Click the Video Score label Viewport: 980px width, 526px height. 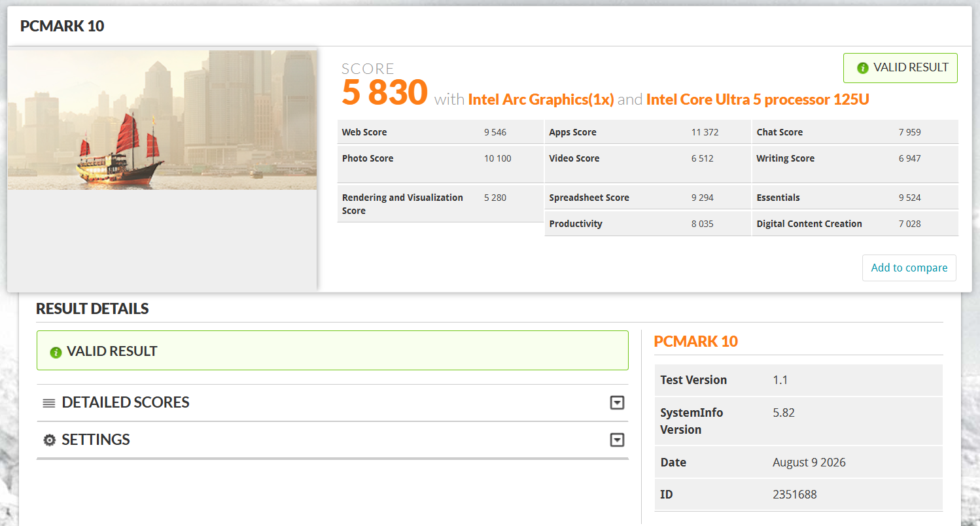pos(574,158)
